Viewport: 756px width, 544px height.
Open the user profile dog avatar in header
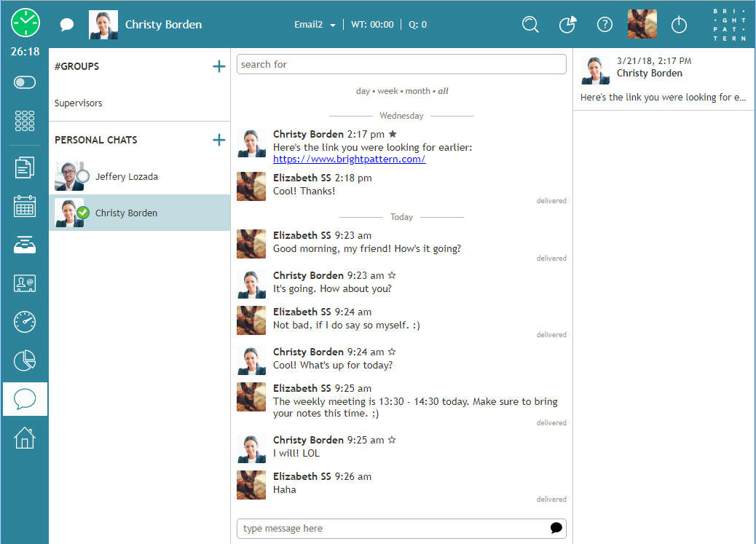coord(642,24)
